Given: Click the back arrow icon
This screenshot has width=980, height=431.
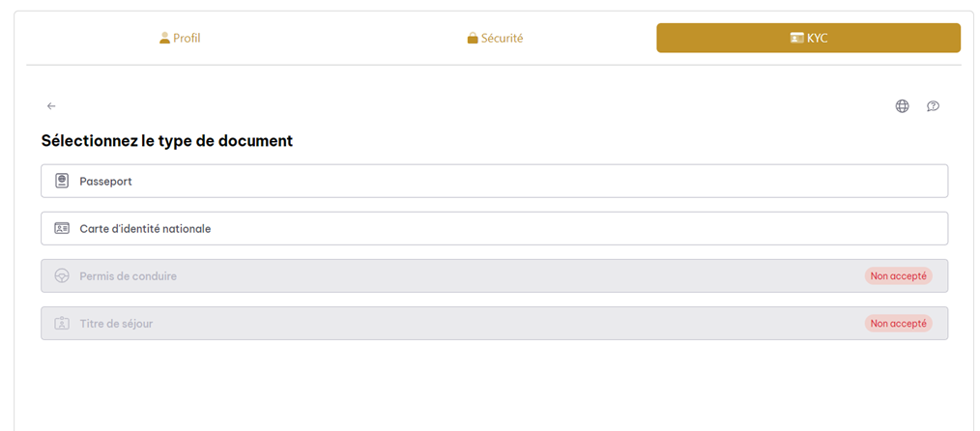Looking at the screenshot, I should (51, 106).
